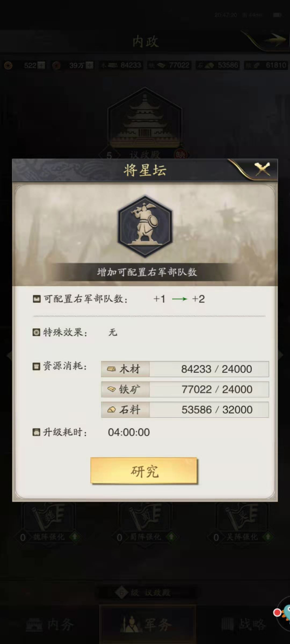Tap the wood count 84233 in top bar
The image size is (290, 644).
(131, 65)
